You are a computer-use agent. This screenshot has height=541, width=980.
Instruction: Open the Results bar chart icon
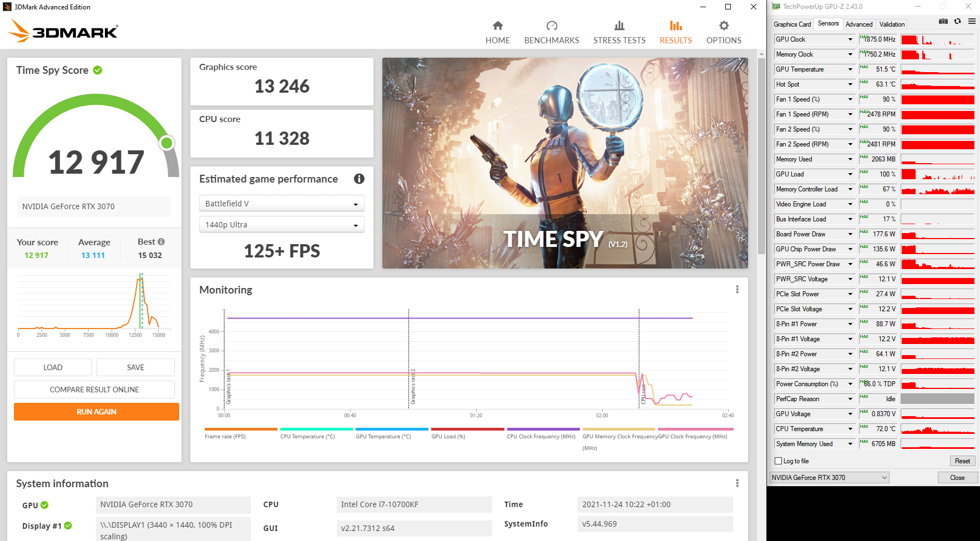[x=676, y=26]
